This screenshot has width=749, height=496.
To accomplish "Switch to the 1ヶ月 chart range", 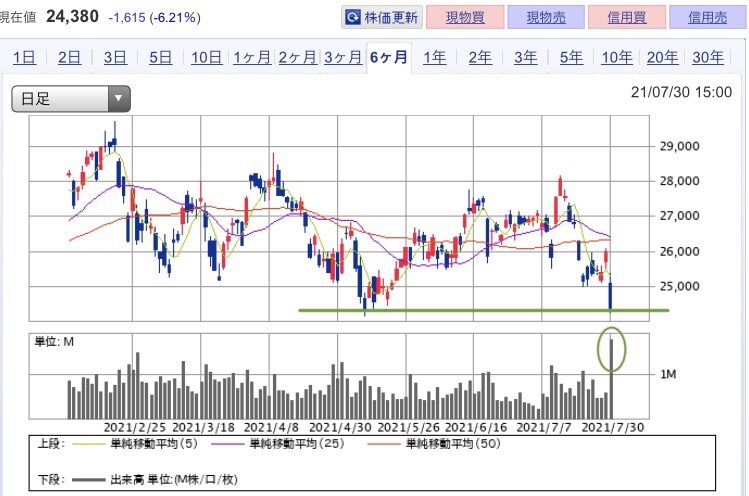I will coord(252,58).
